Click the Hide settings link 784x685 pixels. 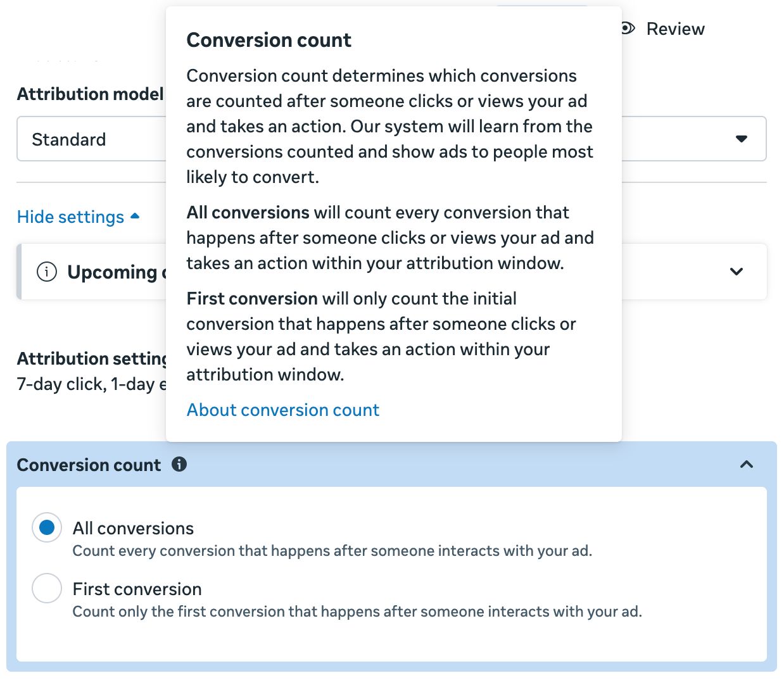point(70,217)
